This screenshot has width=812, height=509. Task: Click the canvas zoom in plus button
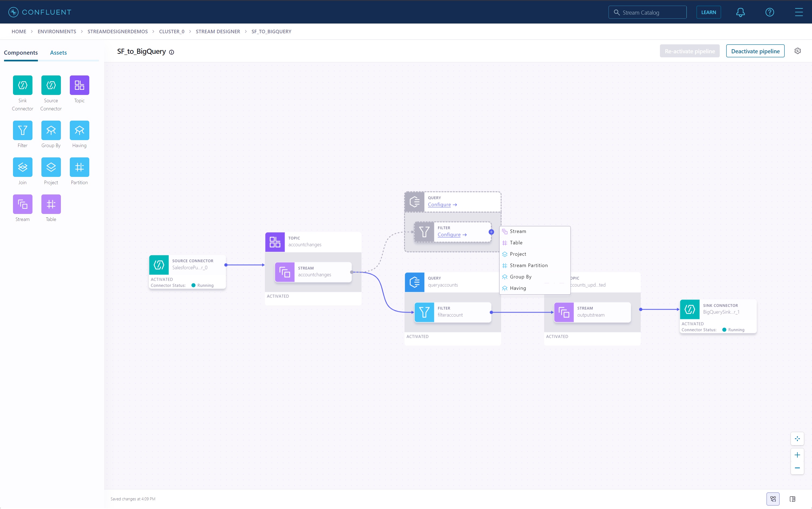pos(797,455)
